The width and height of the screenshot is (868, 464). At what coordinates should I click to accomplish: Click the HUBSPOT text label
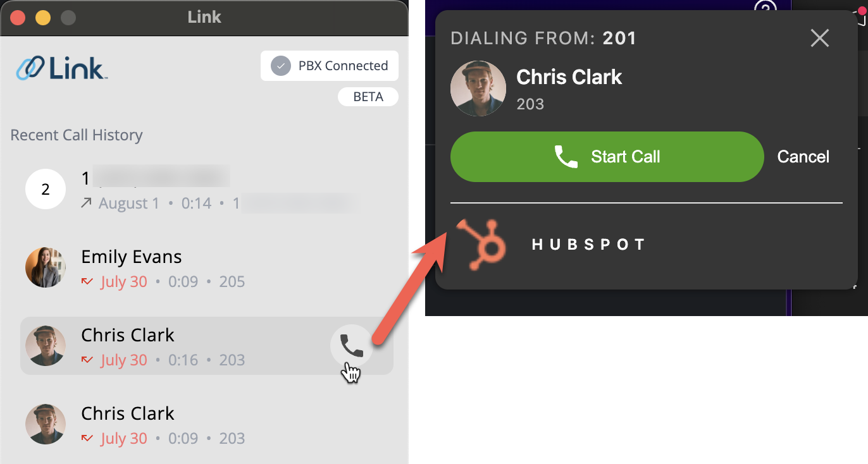[x=588, y=245]
